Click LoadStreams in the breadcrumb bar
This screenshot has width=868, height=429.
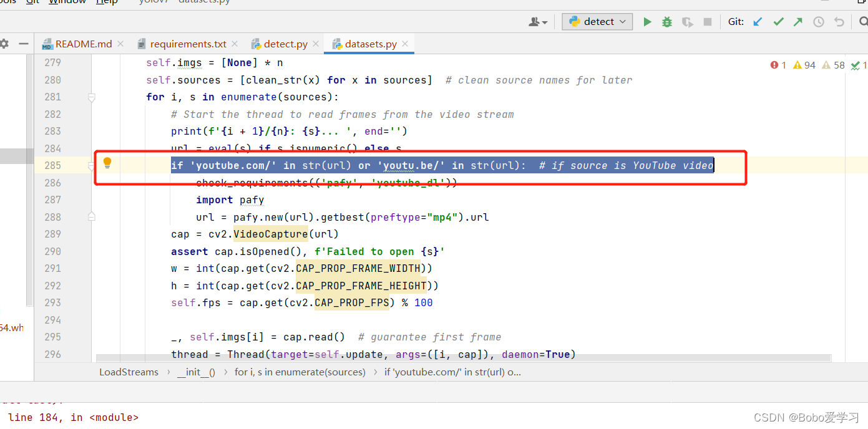pyautogui.click(x=129, y=372)
